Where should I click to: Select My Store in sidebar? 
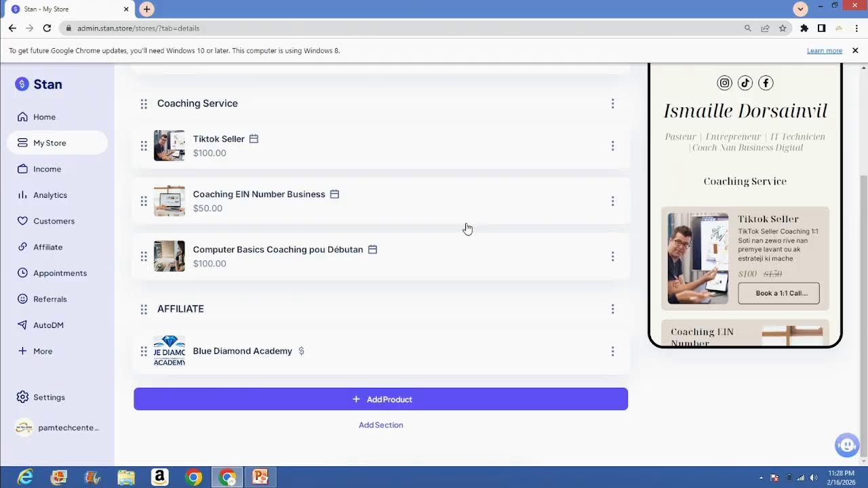pos(57,143)
